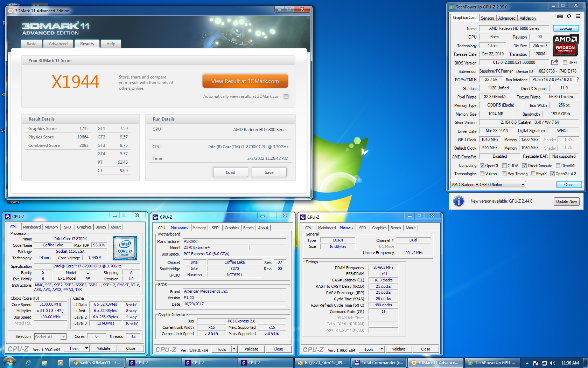This screenshot has width=588, height=368.
Task: Open the media player taskbar icon
Action: click(60, 363)
